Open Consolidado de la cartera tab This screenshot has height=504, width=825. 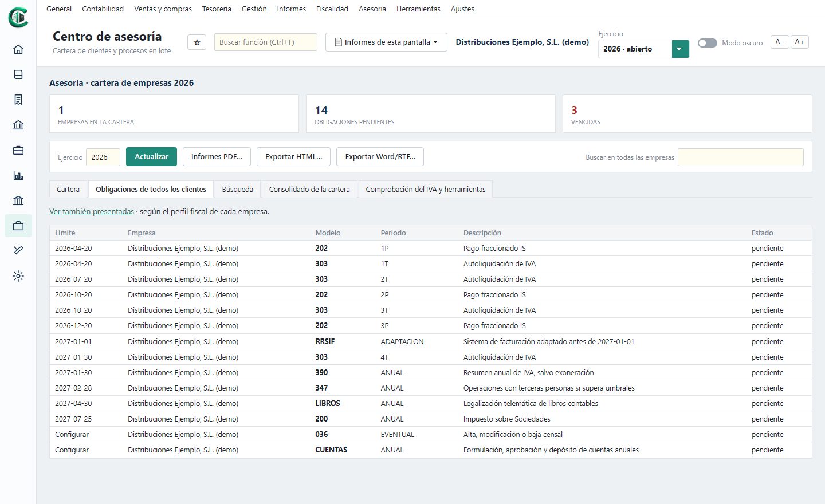309,190
